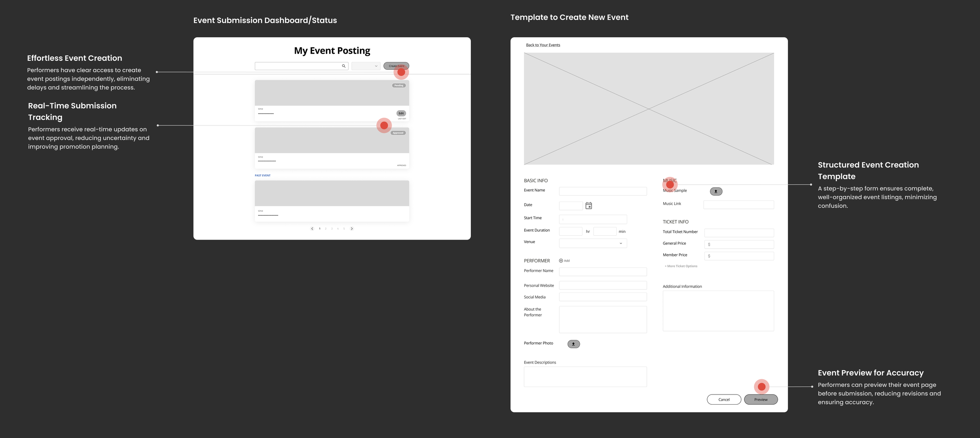Select page 2 in pagination
Screen dimensions: 980x438
pyautogui.click(x=326, y=229)
